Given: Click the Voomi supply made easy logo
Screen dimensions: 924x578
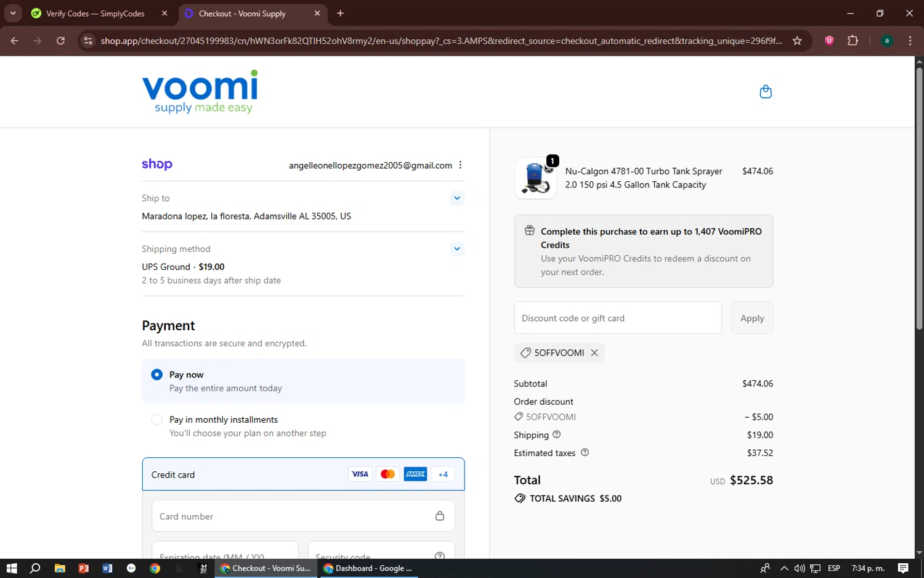Looking at the screenshot, I should pos(200,92).
